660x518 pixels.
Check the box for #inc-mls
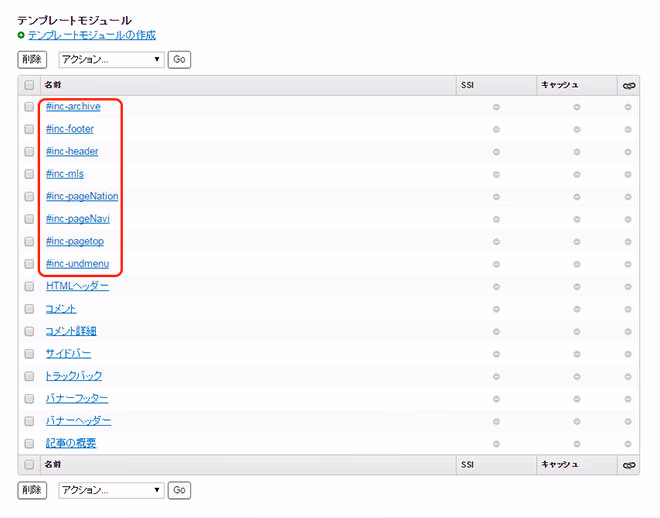click(x=29, y=174)
